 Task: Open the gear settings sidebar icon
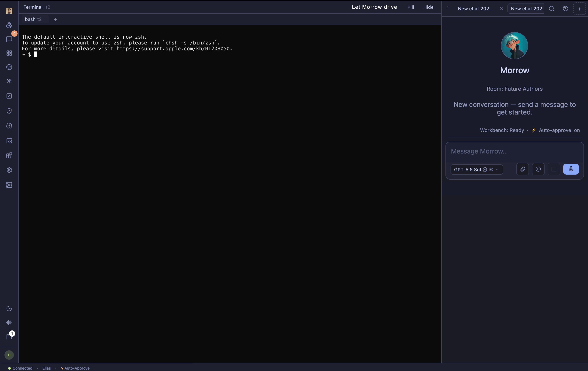click(x=9, y=170)
